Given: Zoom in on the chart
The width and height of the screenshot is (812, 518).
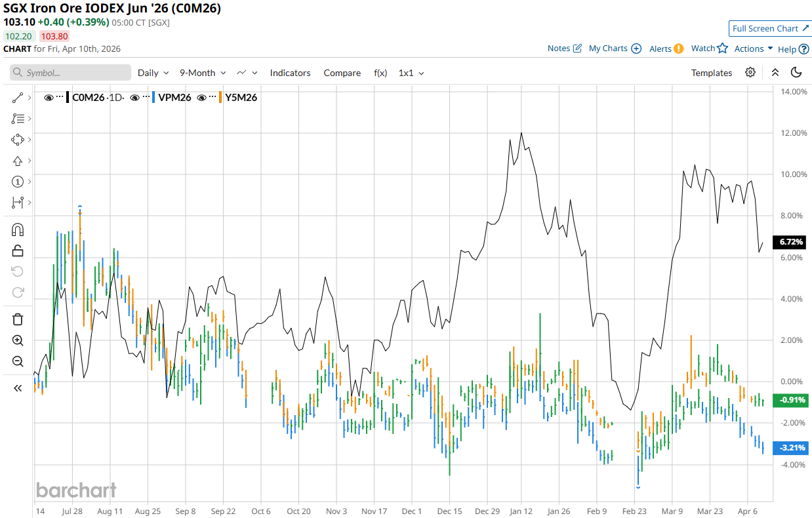Looking at the screenshot, I should point(18,340).
